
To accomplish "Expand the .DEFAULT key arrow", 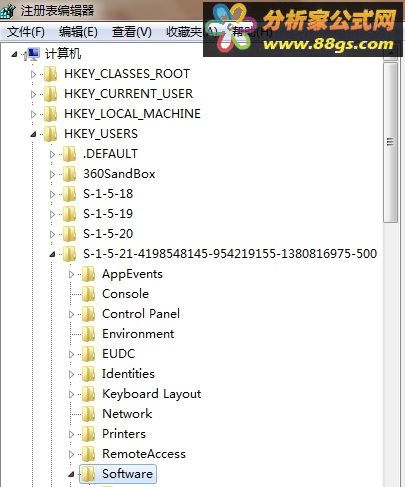I will tap(52, 154).
